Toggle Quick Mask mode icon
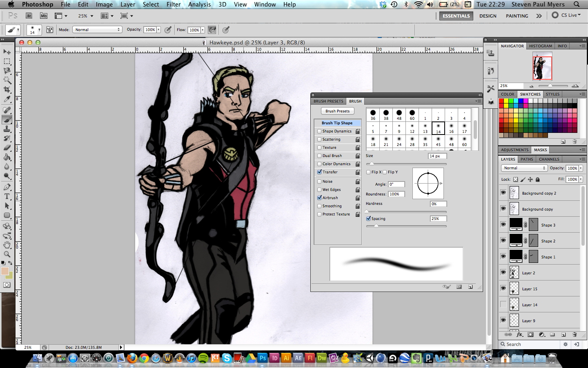 (x=7, y=285)
